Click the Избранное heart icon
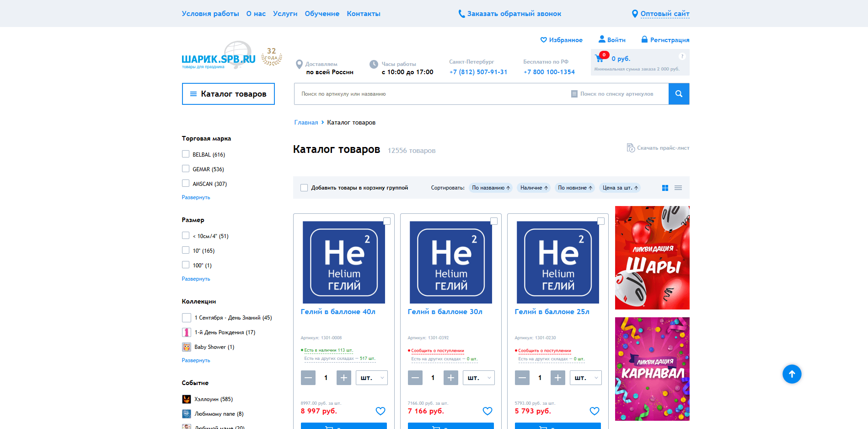Screen dimensions: 868x429 544,40
